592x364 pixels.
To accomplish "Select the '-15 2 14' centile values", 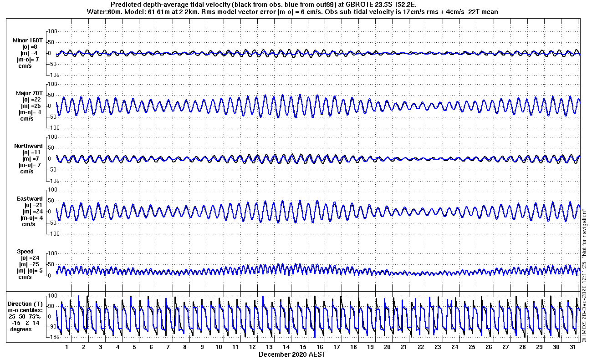I will coord(26,323).
